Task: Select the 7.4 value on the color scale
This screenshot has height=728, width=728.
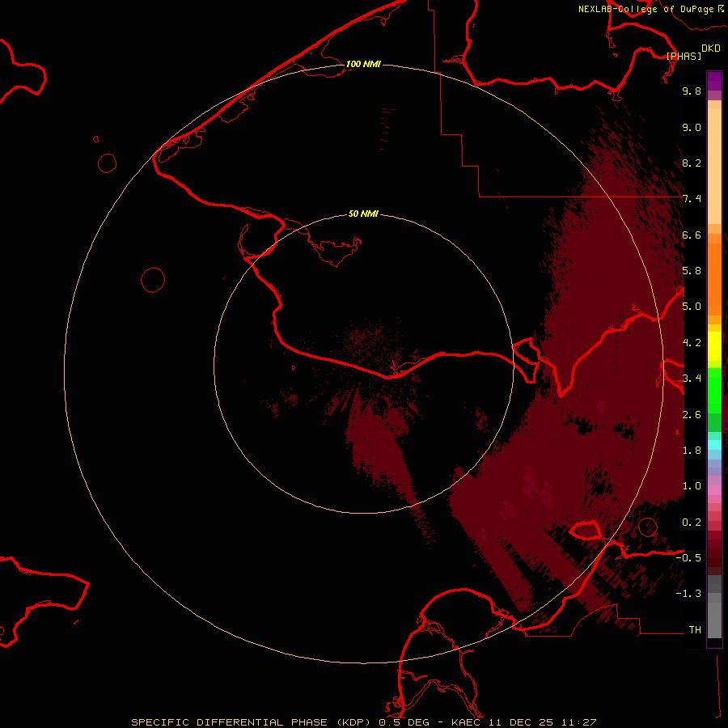Action: click(x=692, y=199)
